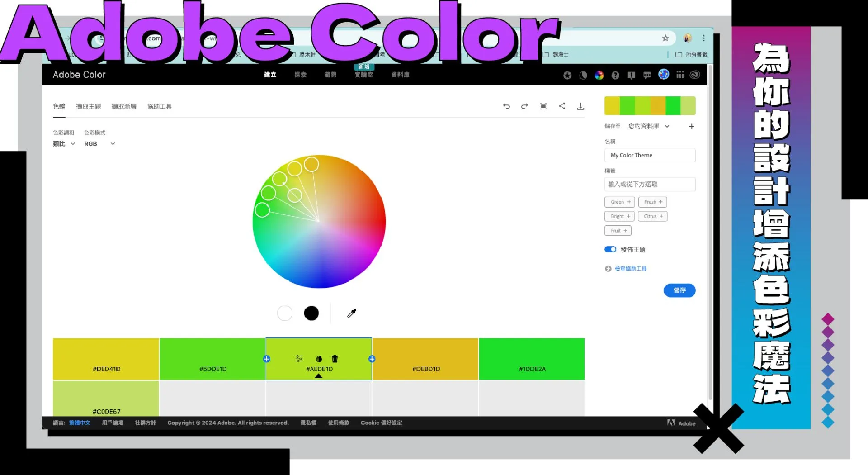Add the Green tag
868x475 pixels.
click(x=620, y=202)
